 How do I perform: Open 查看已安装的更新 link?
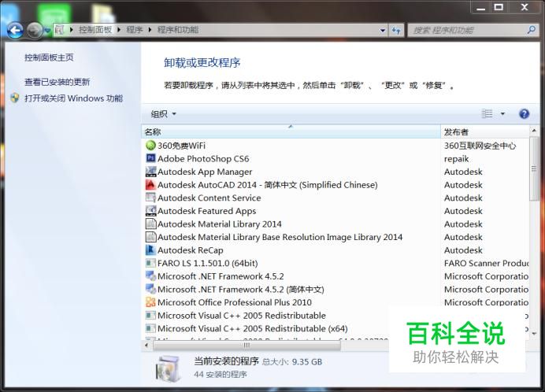(x=57, y=82)
